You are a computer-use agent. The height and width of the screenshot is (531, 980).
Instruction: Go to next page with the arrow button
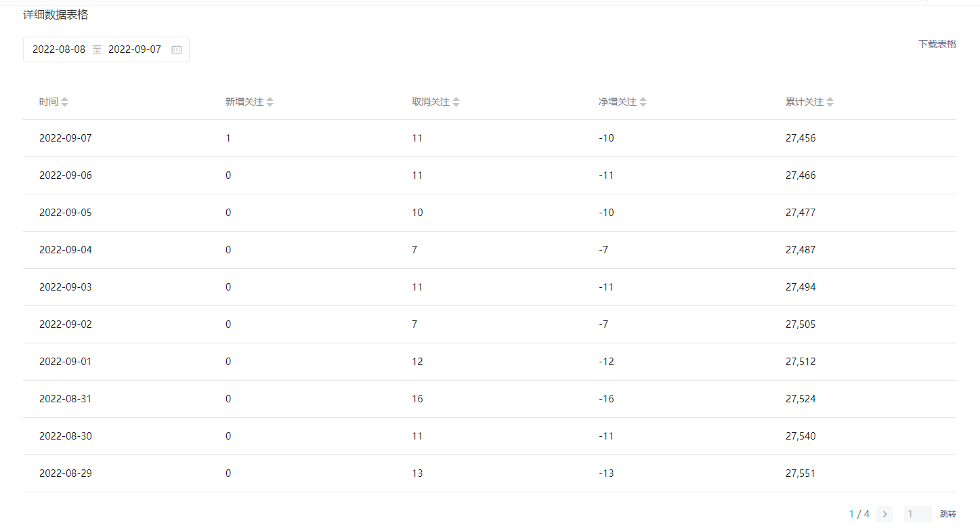[x=885, y=514]
